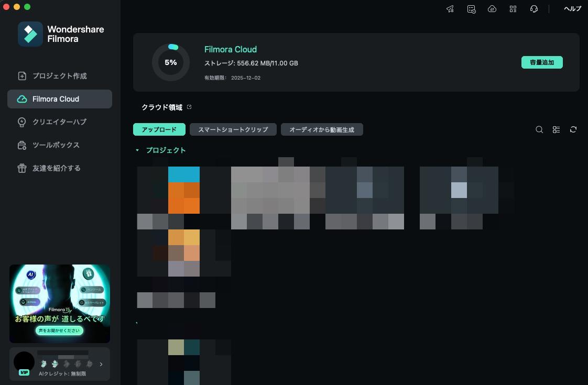Click the search magnifier icon

click(x=539, y=129)
